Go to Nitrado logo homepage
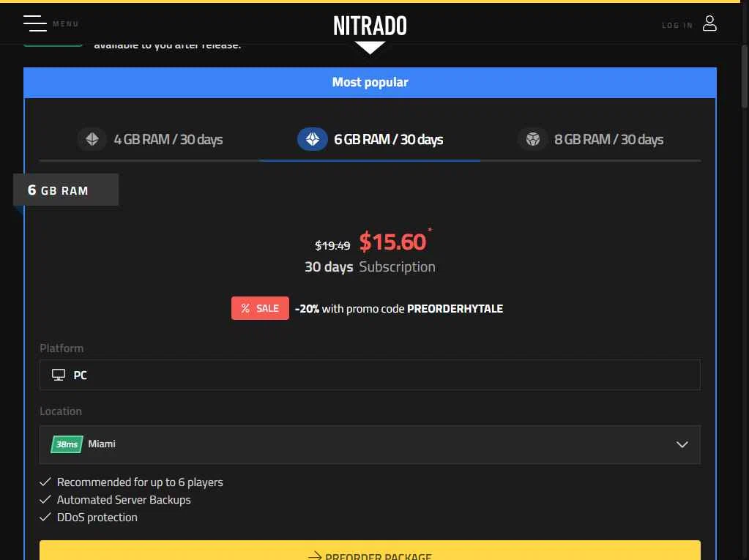The image size is (749, 560). pos(370,26)
